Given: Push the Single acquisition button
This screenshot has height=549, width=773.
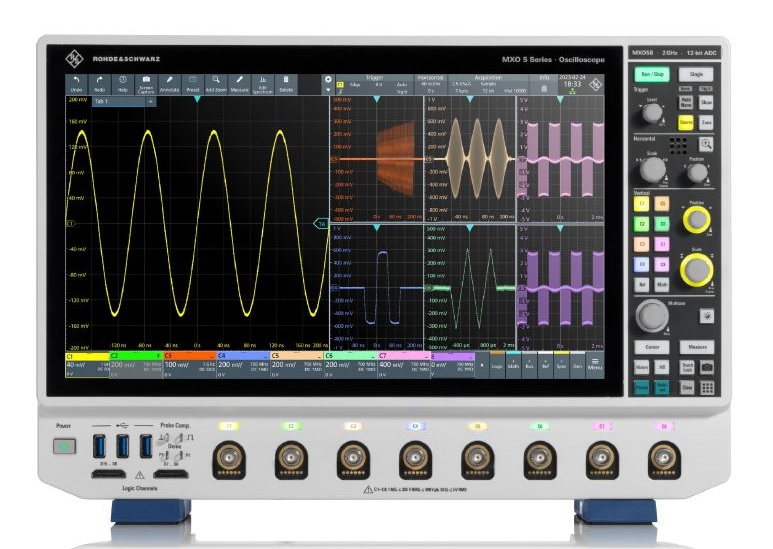Looking at the screenshot, I should [x=696, y=74].
